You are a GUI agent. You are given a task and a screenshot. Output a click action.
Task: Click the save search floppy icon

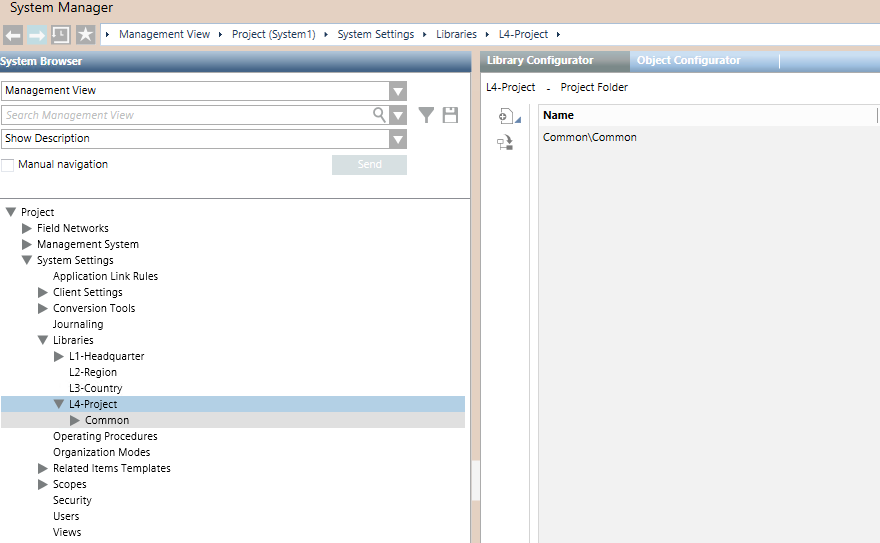coord(450,115)
